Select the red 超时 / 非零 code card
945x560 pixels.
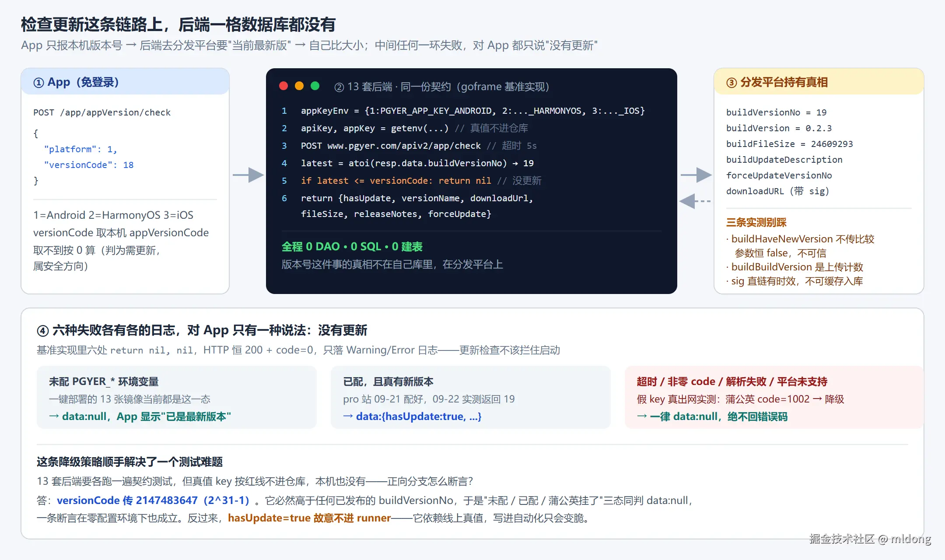pos(774,397)
